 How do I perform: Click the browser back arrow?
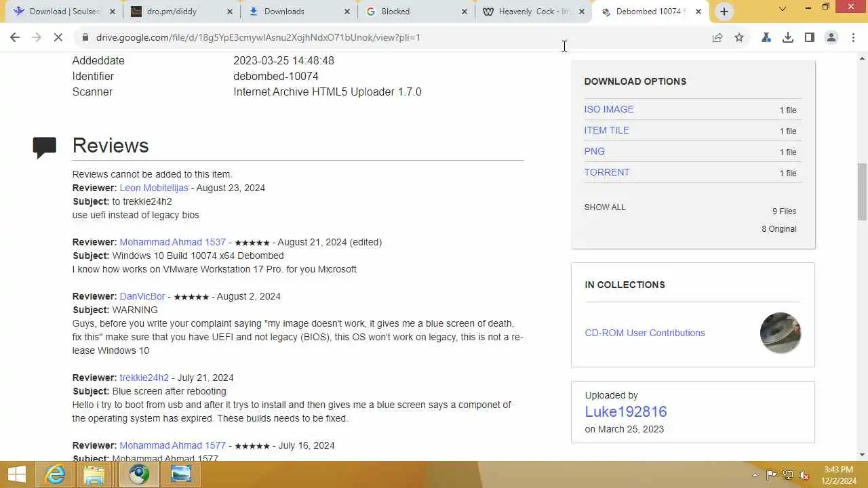click(15, 37)
